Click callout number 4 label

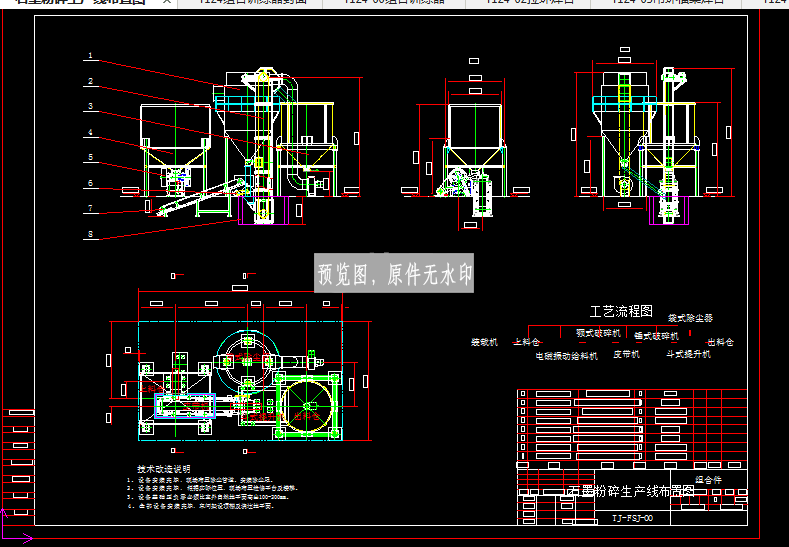91,132
